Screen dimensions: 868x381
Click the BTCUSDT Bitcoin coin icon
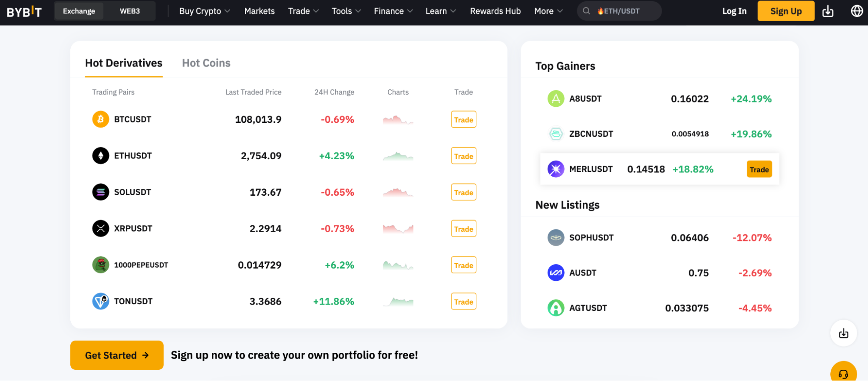(x=101, y=119)
